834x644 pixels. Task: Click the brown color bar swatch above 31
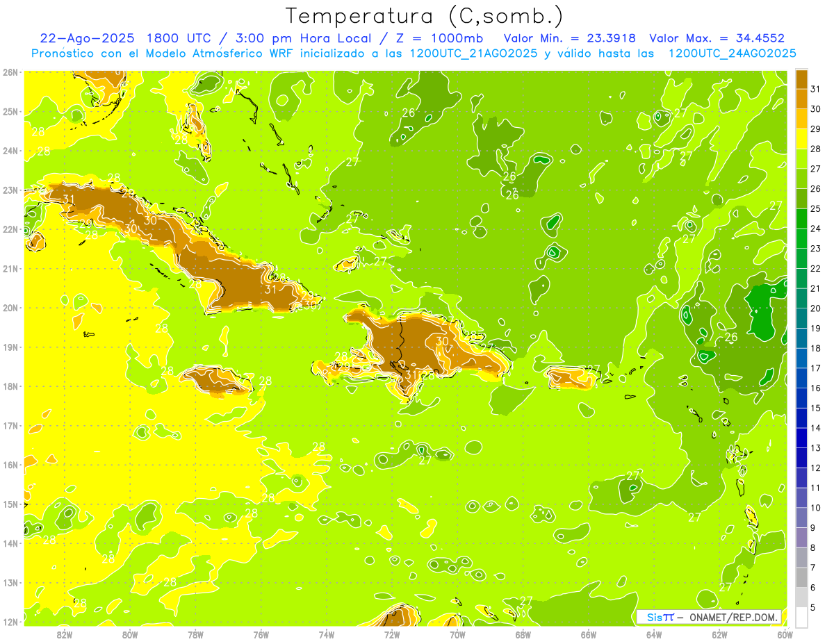pyautogui.click(x=801, y=79)
